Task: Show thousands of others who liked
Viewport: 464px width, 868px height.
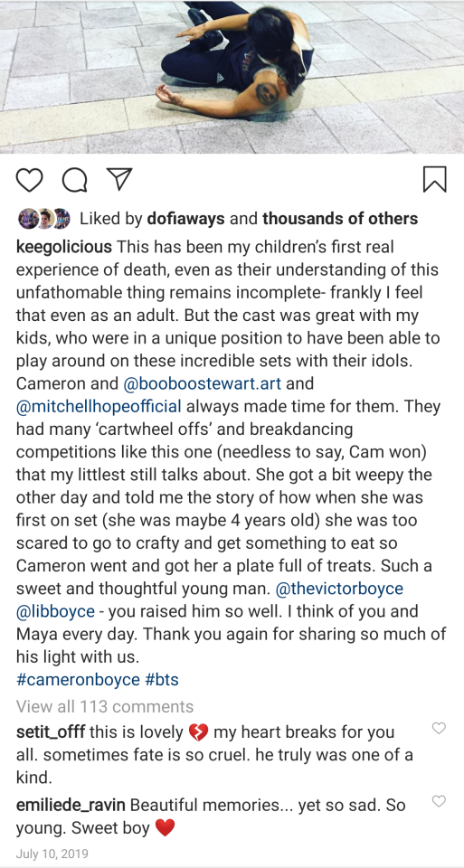Action: coord(340,219)
